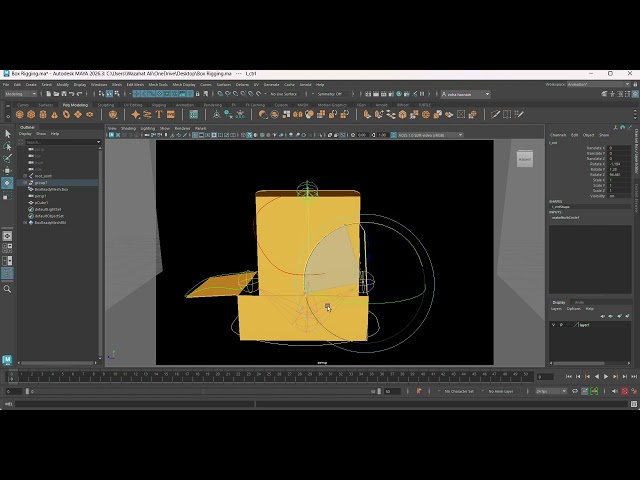Click the single pane layout icon
Image resolution: width=640 pixels, height=480 pixels.
click(7, 236)
